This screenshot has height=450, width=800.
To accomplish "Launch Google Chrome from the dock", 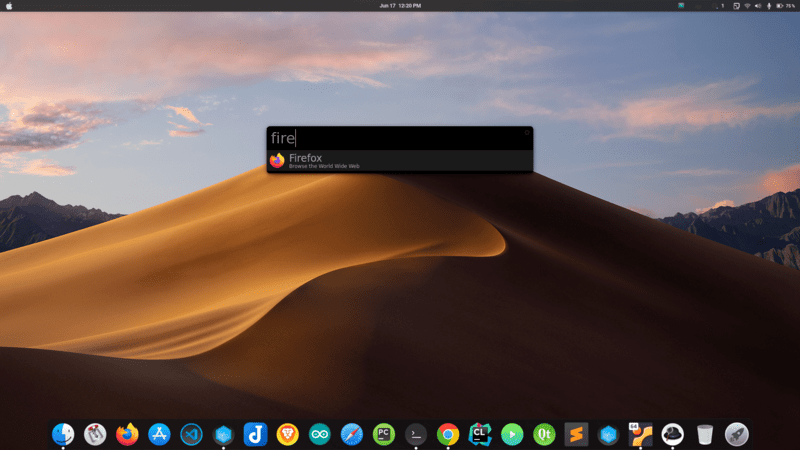I will coord(448,434).
